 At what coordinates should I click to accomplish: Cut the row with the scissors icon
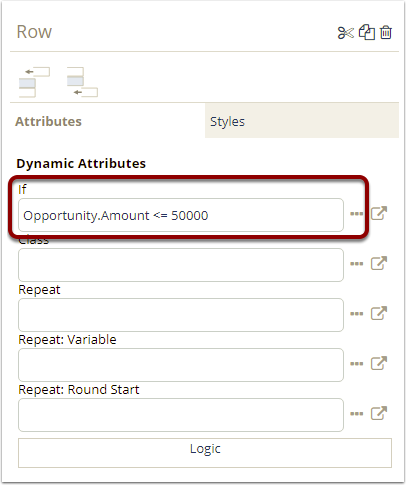click(x=345, y=33)
